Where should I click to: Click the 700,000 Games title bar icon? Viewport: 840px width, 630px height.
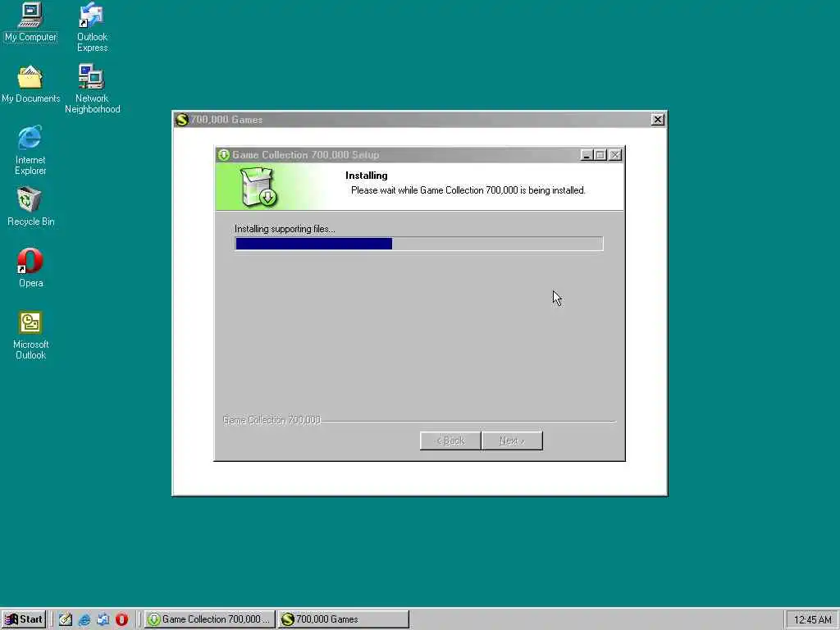[x=182, y=120]
